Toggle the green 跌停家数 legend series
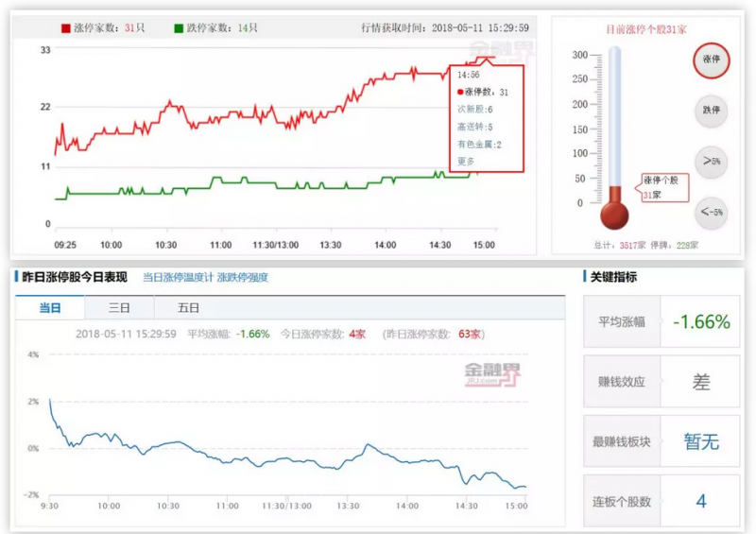The width and height of the screenshot is (756, 534). (x=214, y=28)
